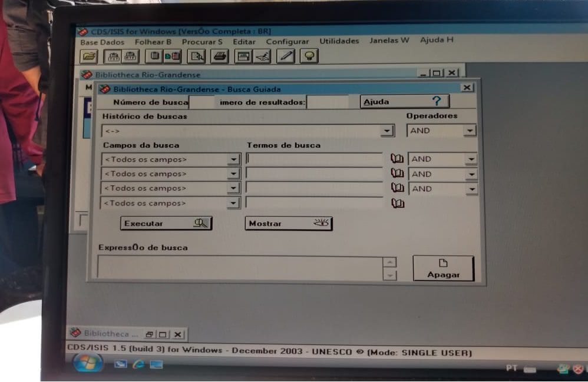
Task: Open AND operator dropdown for second term row
Action: [x=471, y=174]
